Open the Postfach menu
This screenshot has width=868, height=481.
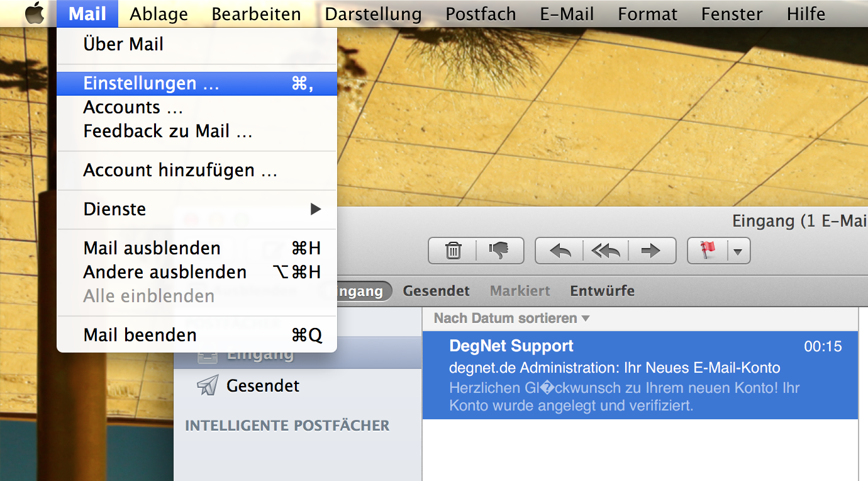tap(481, 13)
